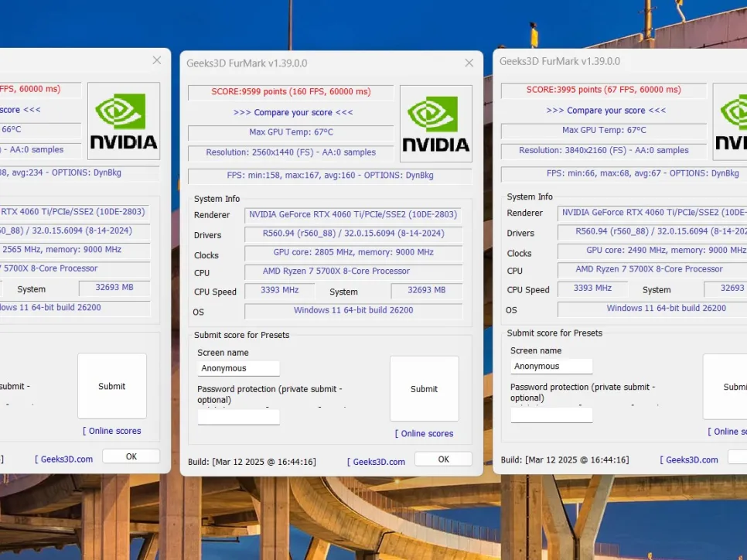Viewport: 747px width, 560px height.
Task: Open 'Compare your score' in the 9599 points window
Action: click(292, 112)
